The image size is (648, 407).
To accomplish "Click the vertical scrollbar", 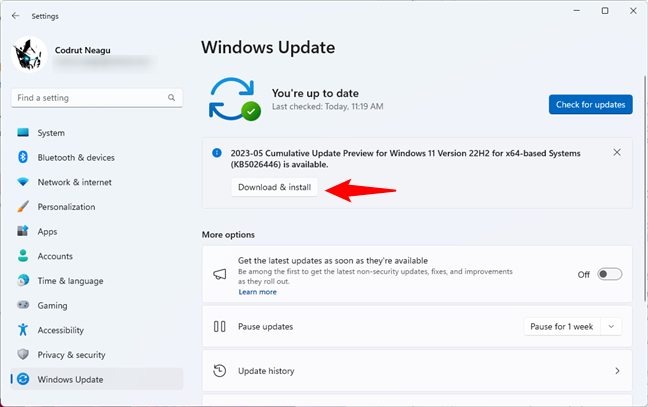I will coord(645,188).
